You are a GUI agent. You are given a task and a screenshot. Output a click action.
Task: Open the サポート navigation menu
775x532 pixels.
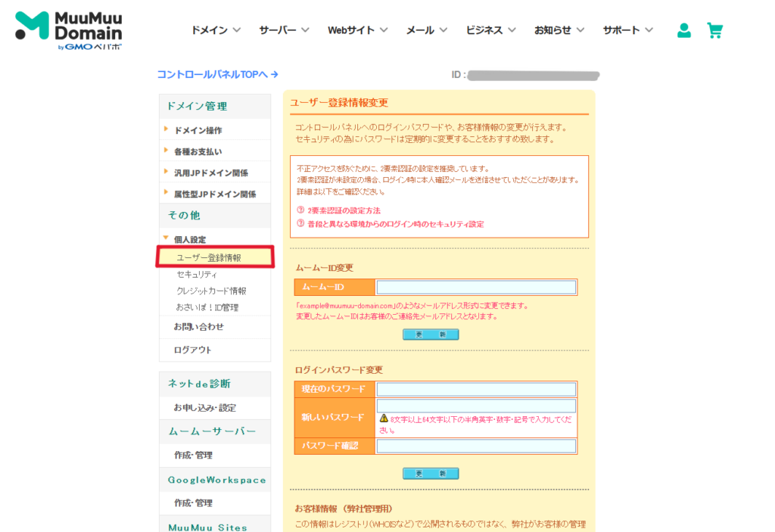click(627, 30)
